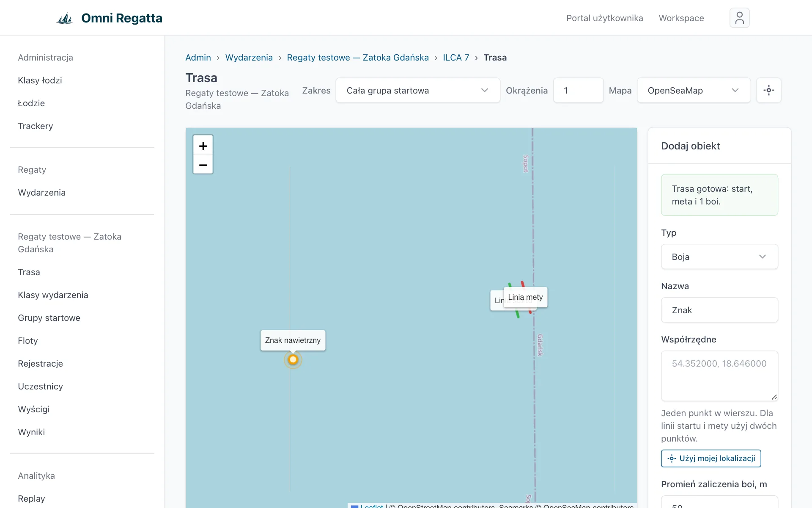Open Łodzie in sidebar
This screenshot has height=508, width=812.
coord(31,103)
